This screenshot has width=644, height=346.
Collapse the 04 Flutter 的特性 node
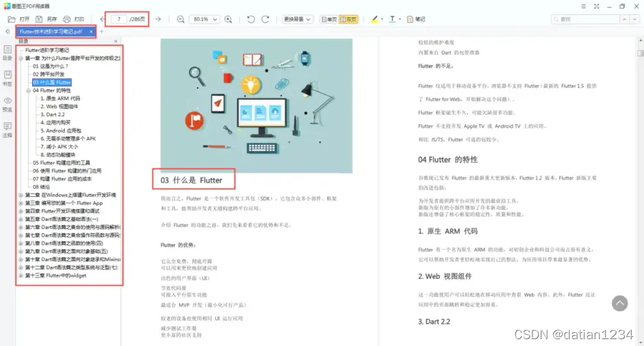pos(28,90)
